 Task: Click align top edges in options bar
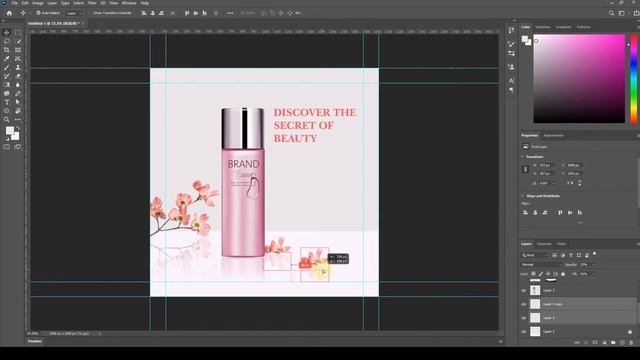pos(187,13)
